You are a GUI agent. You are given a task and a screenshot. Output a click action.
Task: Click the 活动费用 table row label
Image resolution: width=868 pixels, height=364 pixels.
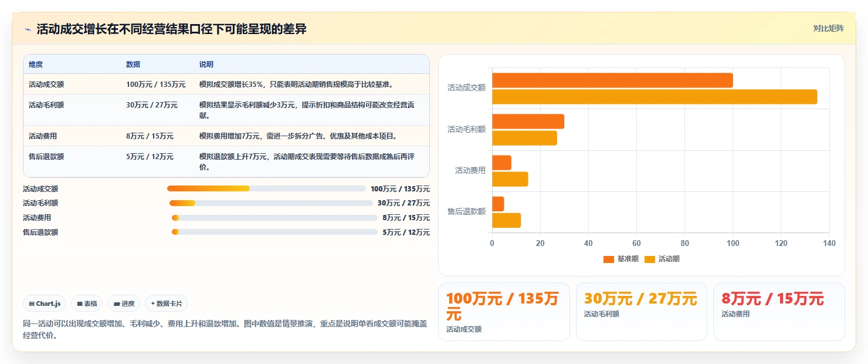pyautogui.click(x=43, y=136)
